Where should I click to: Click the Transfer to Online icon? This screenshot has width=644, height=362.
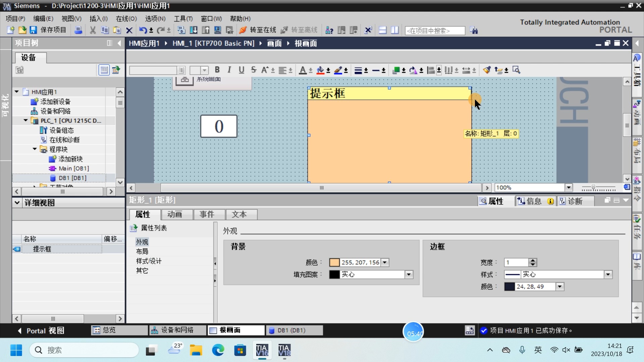(x=243, y=30)
